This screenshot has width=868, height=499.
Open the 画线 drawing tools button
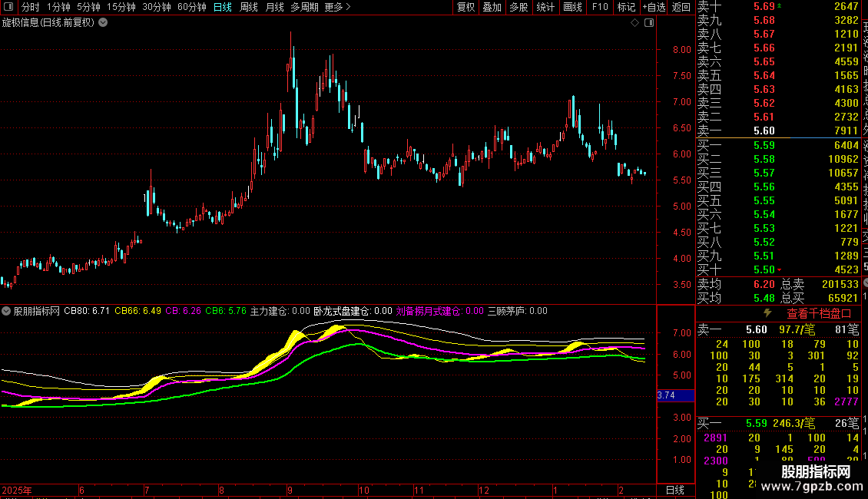tap(572, 7)
